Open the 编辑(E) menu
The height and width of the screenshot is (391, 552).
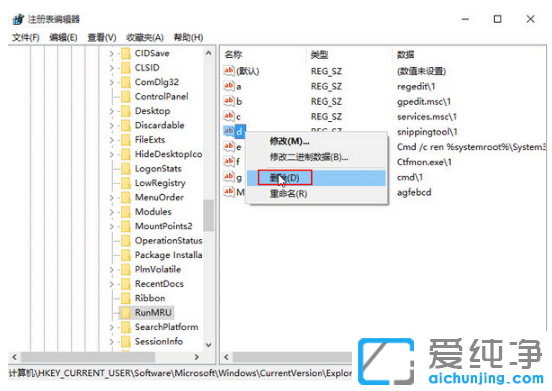click(63, 37)
